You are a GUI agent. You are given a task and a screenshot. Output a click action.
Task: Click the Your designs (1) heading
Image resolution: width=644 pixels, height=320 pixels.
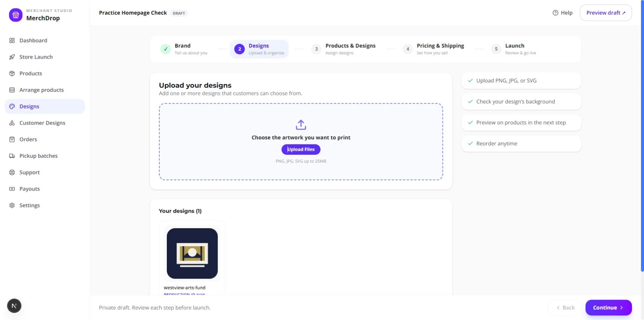(180, 211)
